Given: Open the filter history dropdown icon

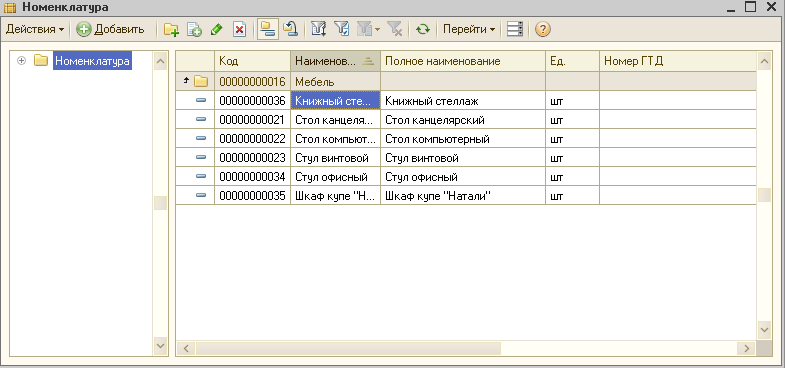Looking at the screenshot, I should [x=368, y=30].
